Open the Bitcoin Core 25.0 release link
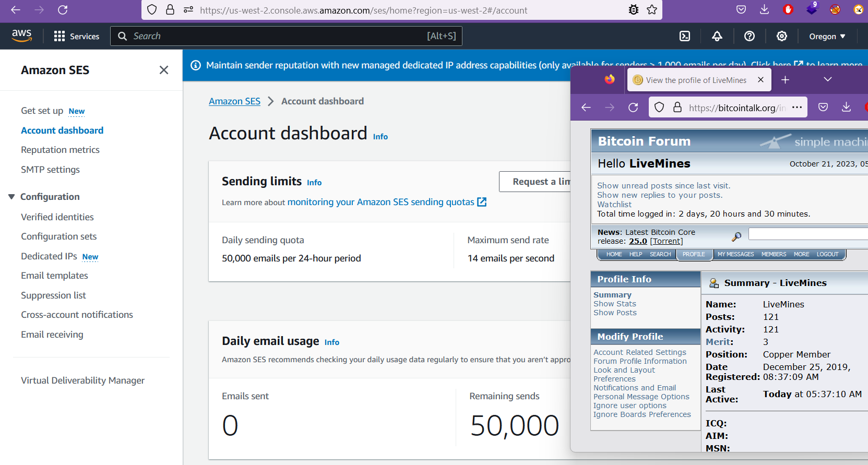868x465 pixels. point(638,241)
